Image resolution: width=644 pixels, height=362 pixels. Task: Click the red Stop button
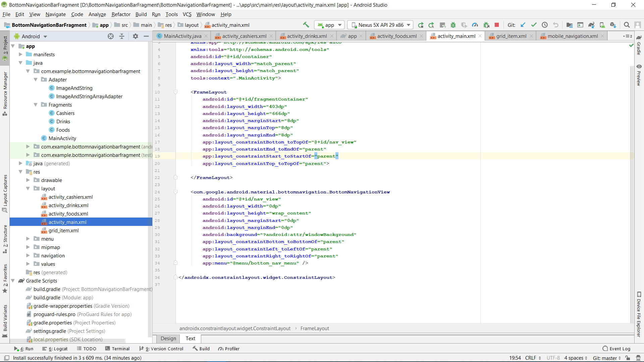click(x=497, y=25)
